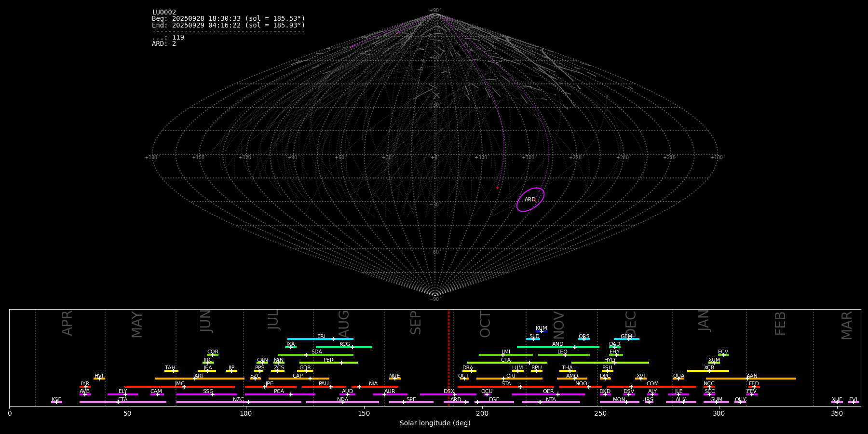Click the red dashed current solar longitude line
This screenshot has height=434, width=868.
coord(448,357)
